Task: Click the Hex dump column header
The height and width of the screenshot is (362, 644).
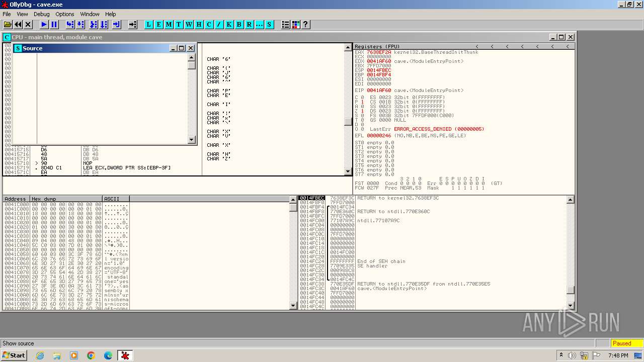Action: pyautogui.click(x=66, y=199)
